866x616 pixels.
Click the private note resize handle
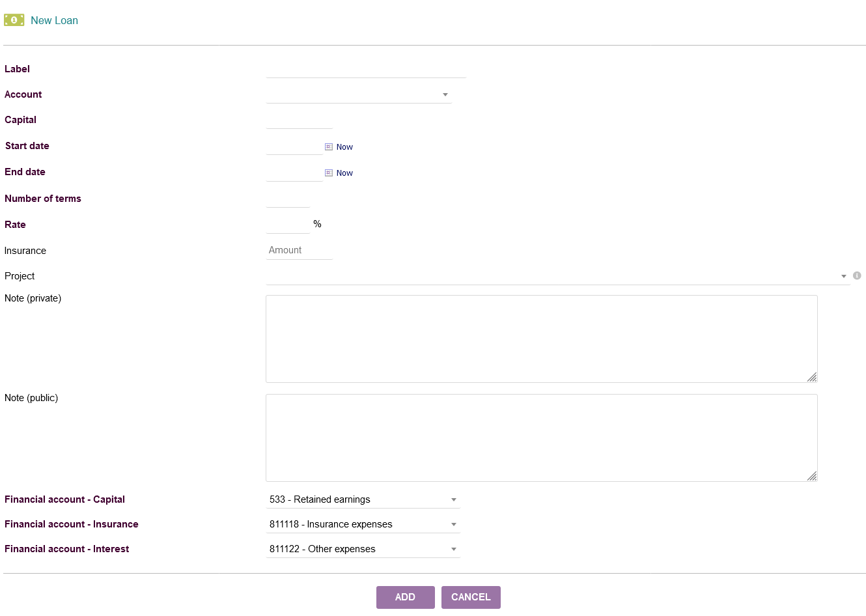[812, 377]
